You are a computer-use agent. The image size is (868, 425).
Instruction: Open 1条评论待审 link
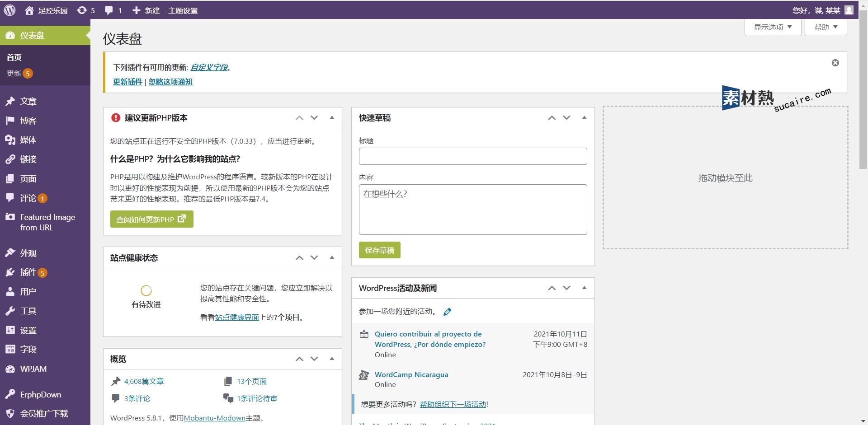(257, 398)
